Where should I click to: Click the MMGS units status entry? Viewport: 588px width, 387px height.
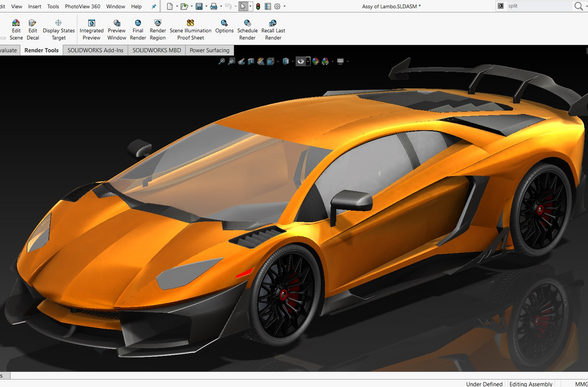[581, 384]
